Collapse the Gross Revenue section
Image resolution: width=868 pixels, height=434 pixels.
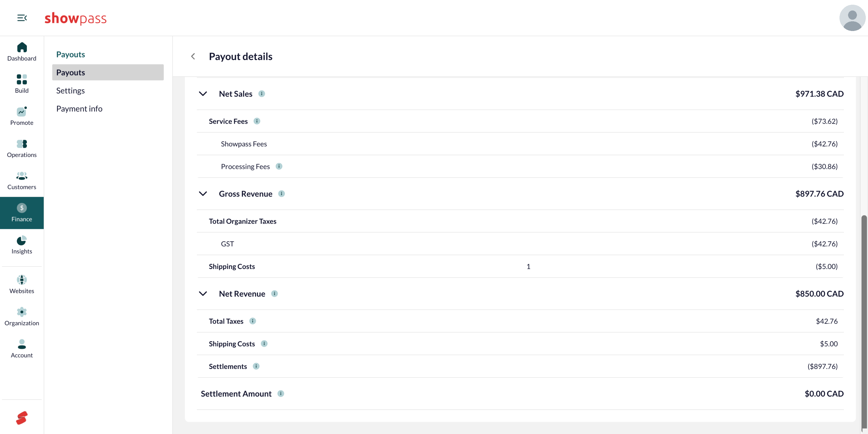pyautogui.click(x=203, y=194)
